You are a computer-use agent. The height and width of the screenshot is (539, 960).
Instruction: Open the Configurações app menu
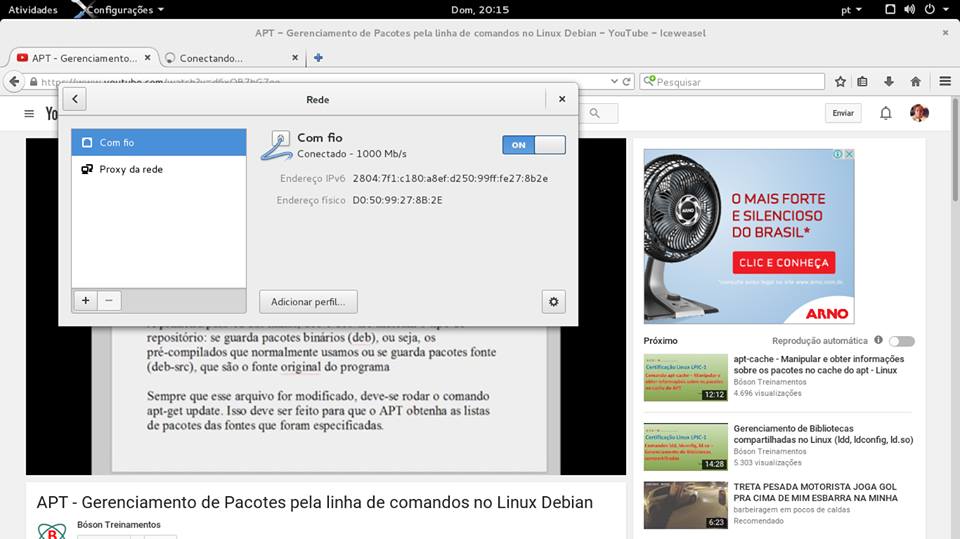pyautogui.click(x=120, y=10)
